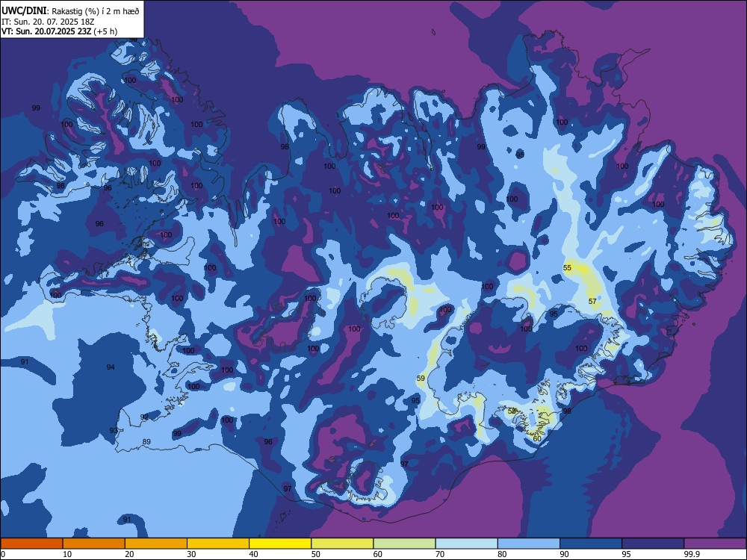Click the '57' humidity value on the map
747x560 pixels.
[x=592, y=301]
